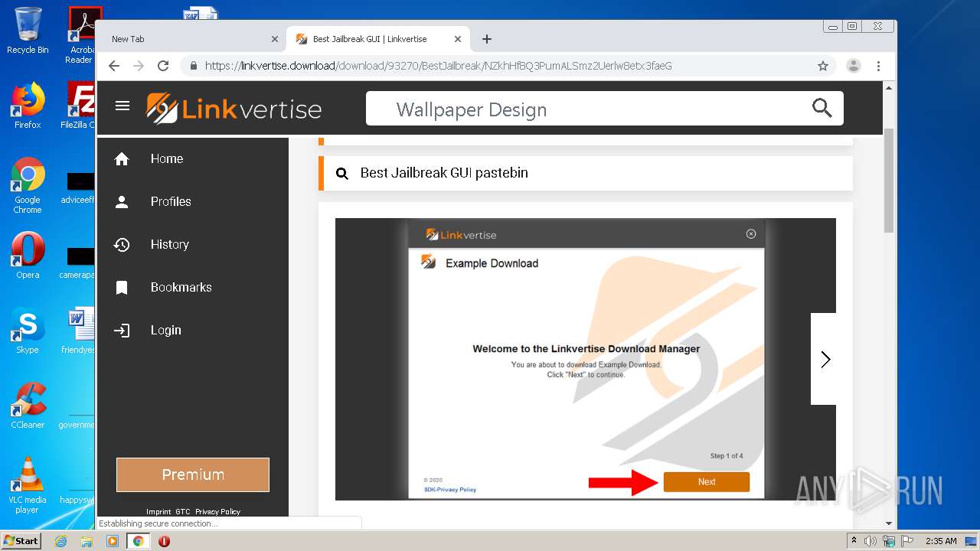Open the Chrome three-dot menu
The image size is (980, 551).
[879, 66]
